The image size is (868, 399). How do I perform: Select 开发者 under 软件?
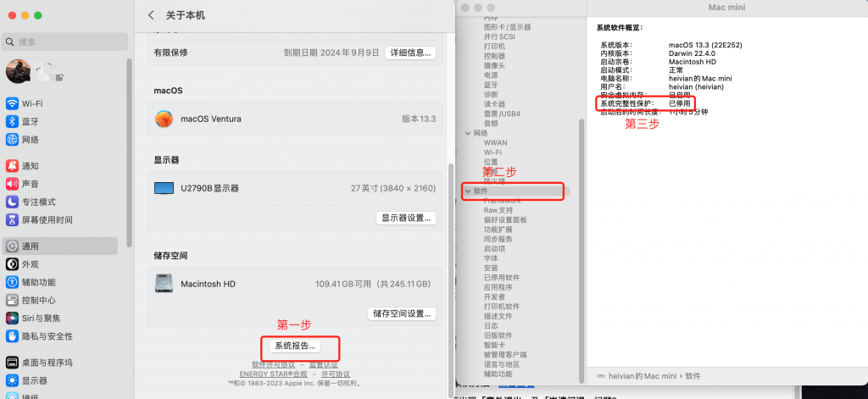point(494,297)
